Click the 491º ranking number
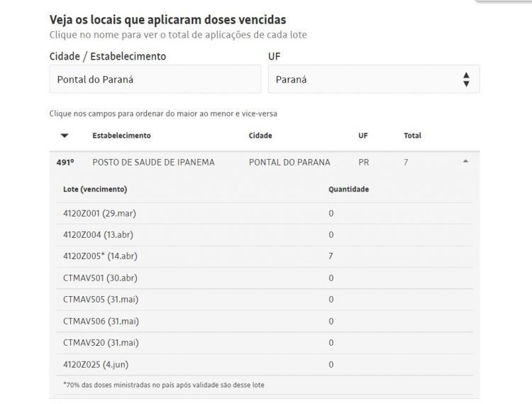 [x=65, y=163]
